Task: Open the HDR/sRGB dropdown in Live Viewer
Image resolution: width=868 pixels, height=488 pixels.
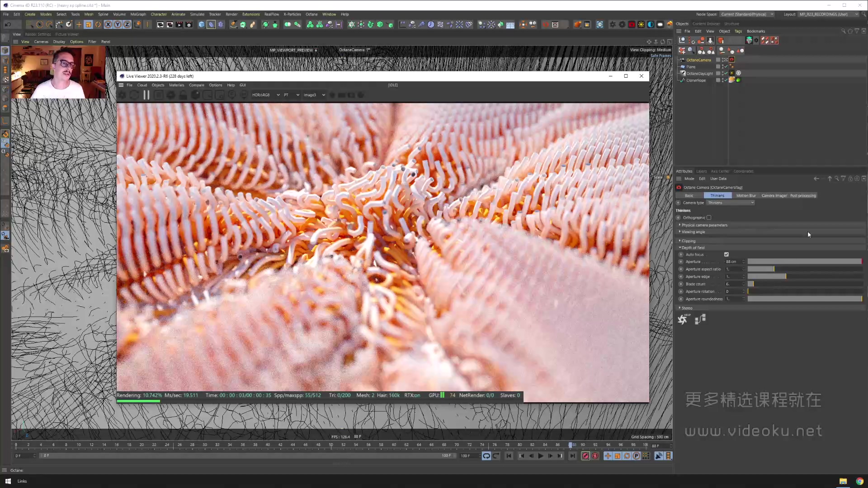Action: 265,95
